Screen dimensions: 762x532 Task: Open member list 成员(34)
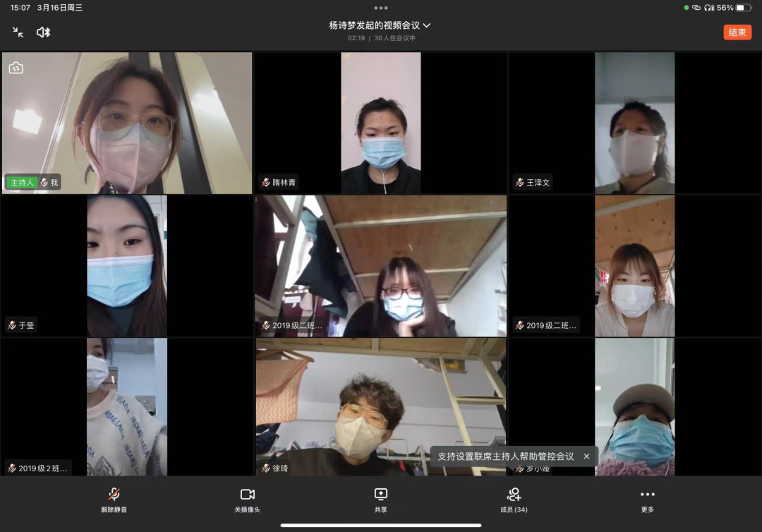514,500
